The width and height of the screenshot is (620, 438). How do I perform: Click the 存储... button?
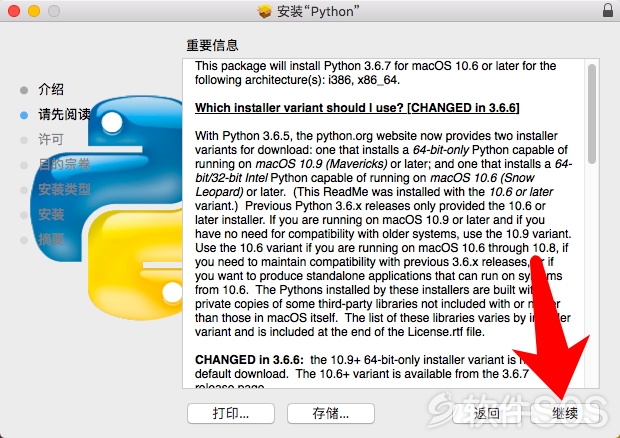(x=331, y=413)
